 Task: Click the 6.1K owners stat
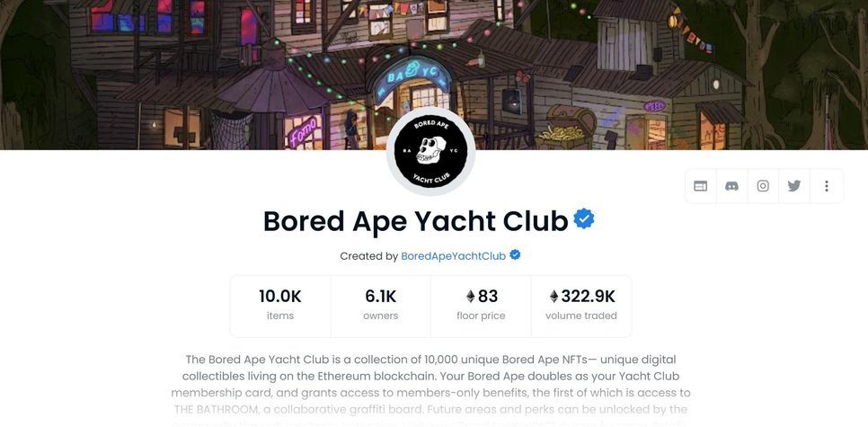pos(380,306)
